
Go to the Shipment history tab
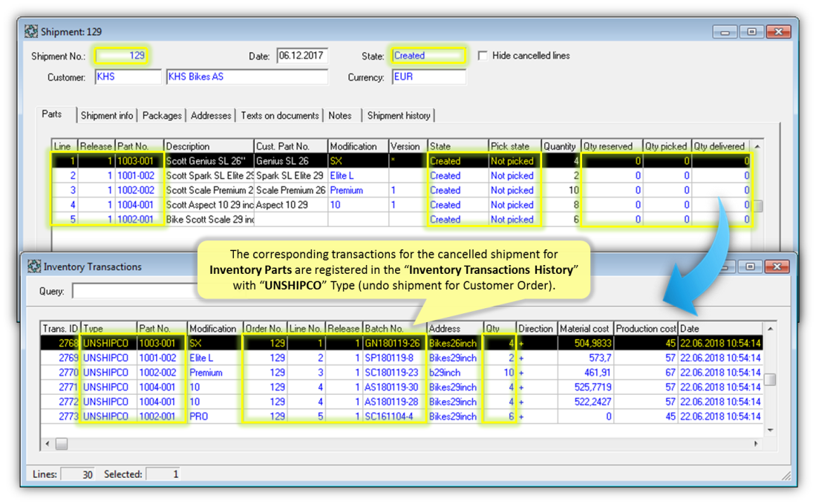tap(399, 115)
